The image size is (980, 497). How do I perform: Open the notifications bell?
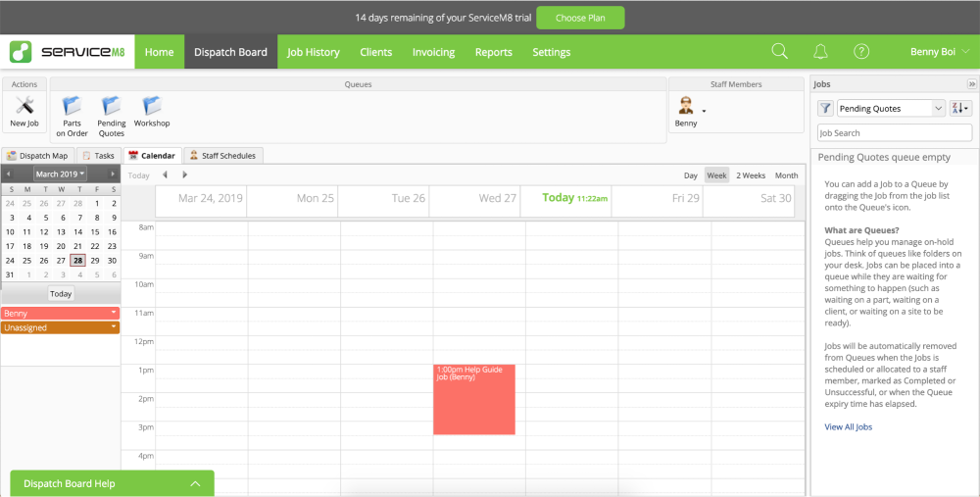pos(820,52)
